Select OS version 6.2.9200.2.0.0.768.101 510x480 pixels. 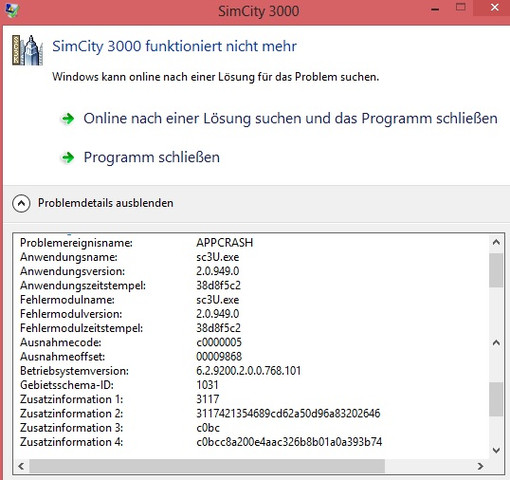[x=249, y=371]
